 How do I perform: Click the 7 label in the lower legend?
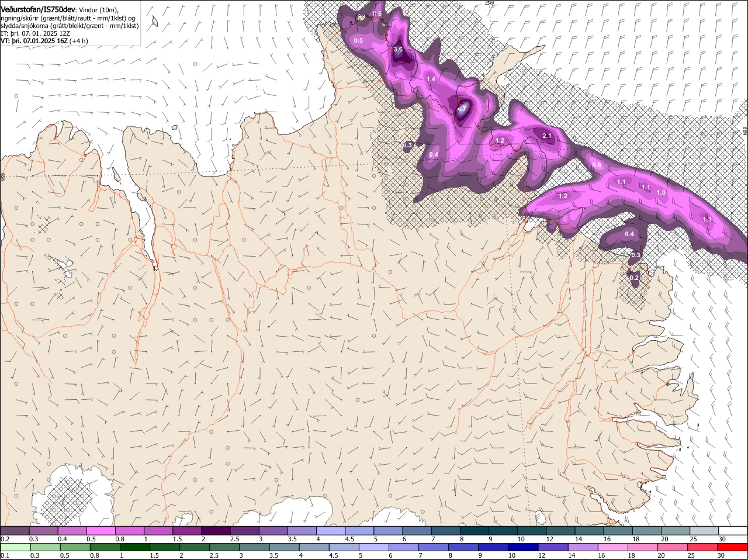click(x=419, y=555)
